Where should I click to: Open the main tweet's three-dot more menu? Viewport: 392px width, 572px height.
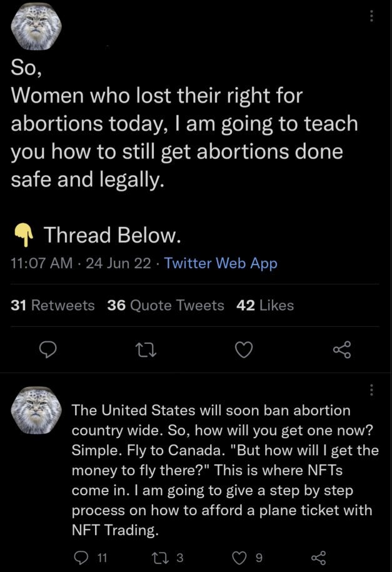373,17
